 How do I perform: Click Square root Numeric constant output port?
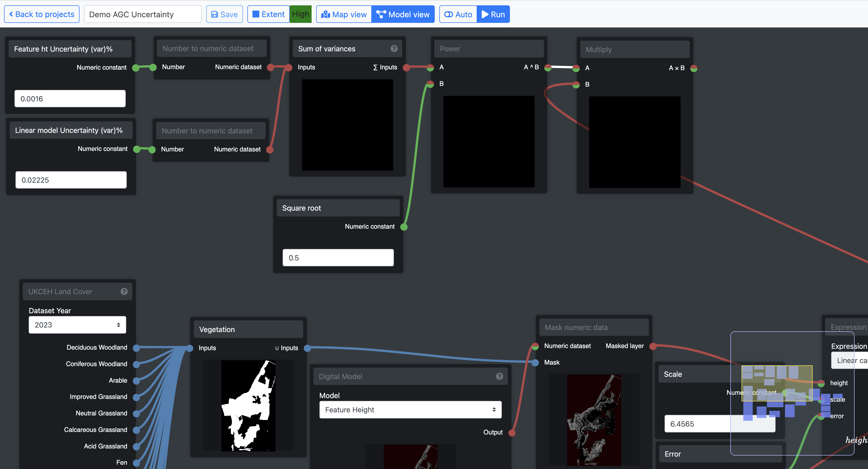[404, 227]
